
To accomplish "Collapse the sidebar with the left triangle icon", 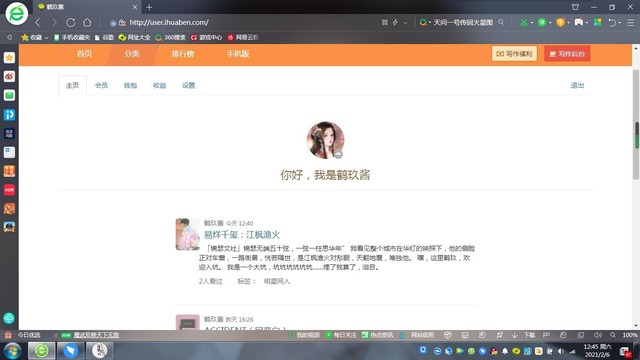I will pos(9,38).
